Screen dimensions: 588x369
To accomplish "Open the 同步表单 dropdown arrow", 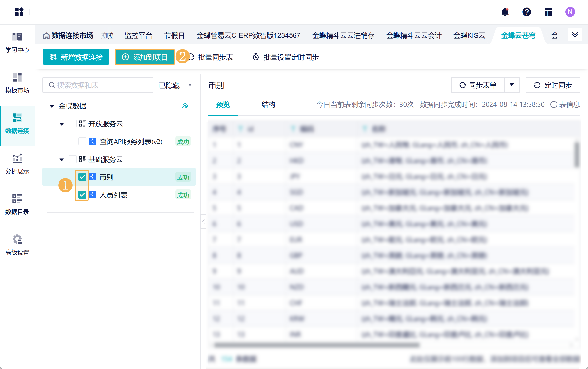I will click(x=512, y=85).
